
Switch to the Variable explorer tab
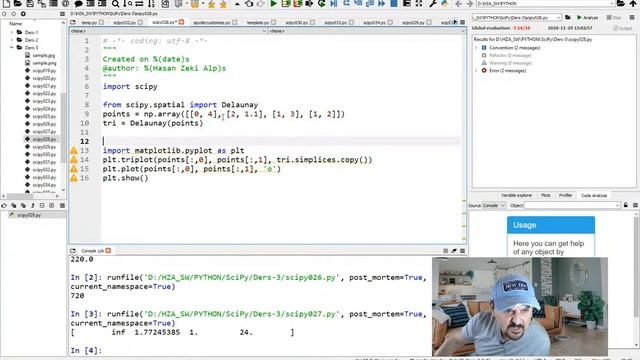517,196
